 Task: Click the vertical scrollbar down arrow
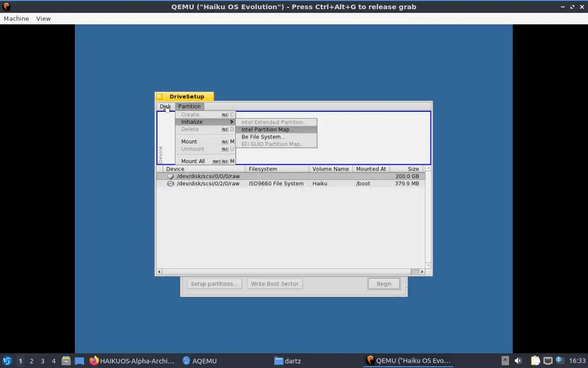click(428, 265)
